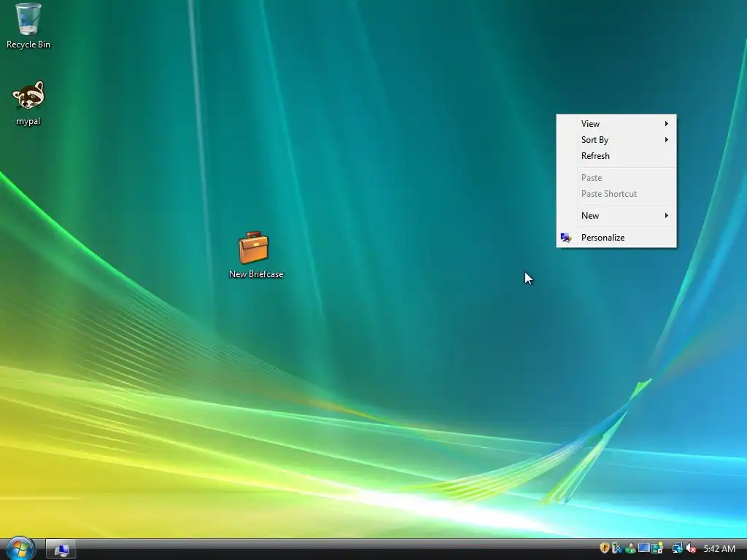This screenshot has height=560, width=747.
Task: Open the View submenu
Action: [616, 124]
